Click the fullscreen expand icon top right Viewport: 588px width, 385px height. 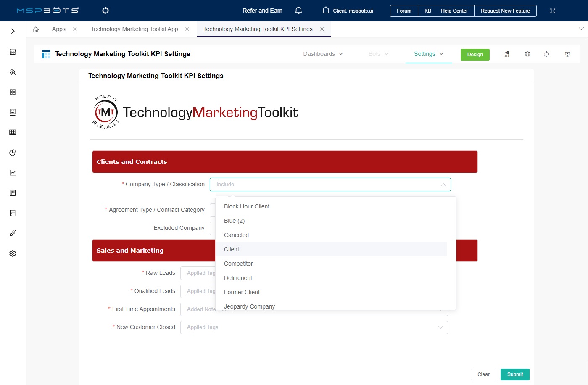coord(552,11)
